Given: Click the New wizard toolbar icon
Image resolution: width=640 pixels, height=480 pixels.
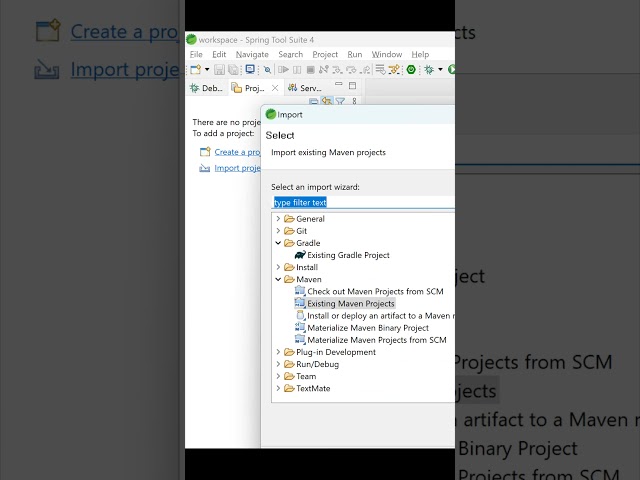Looking at the screenshot, I should 196,69.
